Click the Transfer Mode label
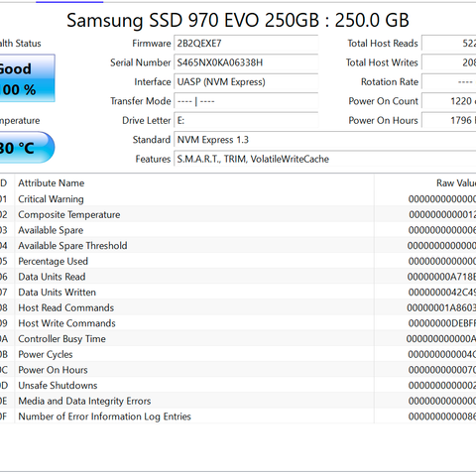This screenshot has height=476, width=476. click(x=141, y=101)
